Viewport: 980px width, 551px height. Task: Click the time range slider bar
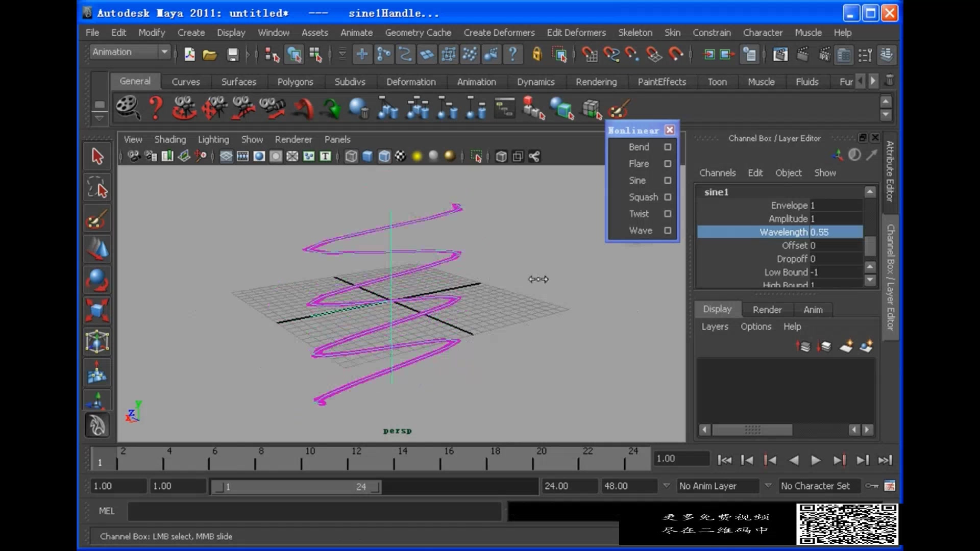(x=296, y=487)
